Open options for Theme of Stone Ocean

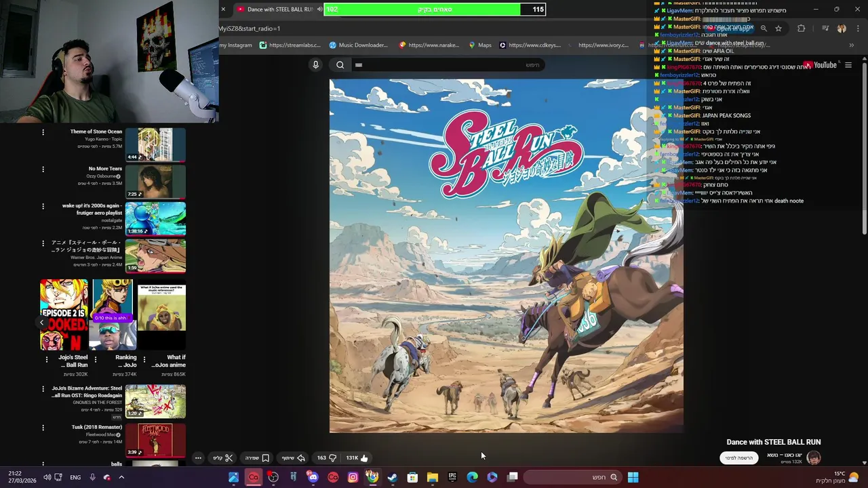43,132
